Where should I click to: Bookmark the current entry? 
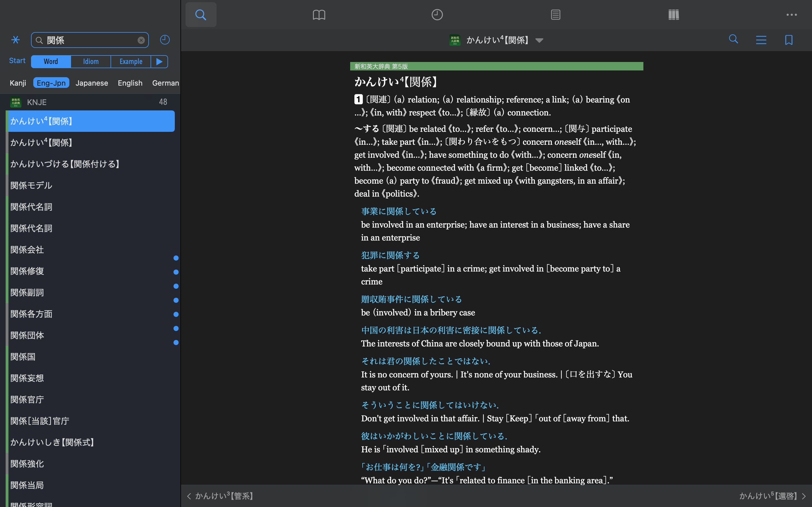point(789,40)
